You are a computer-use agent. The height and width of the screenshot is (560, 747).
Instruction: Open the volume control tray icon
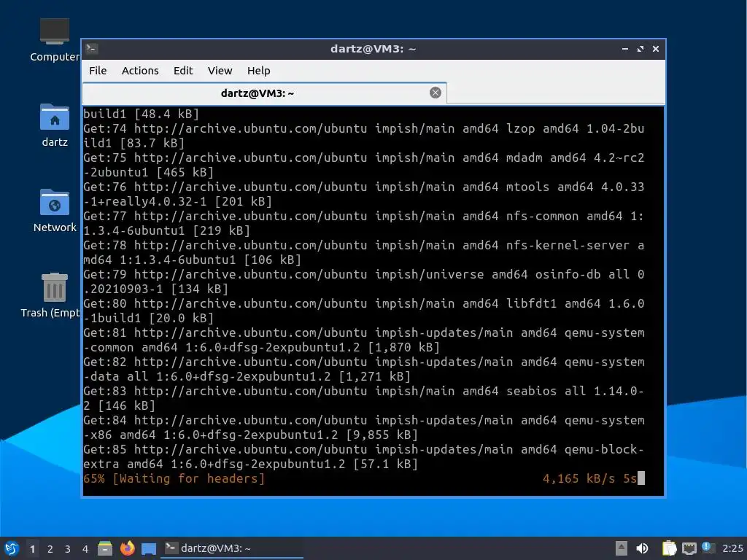(x=642, y=548)
